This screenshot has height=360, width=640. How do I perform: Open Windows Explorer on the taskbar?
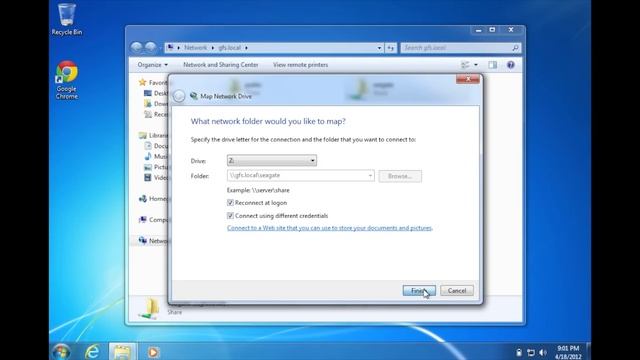pyautogui.click(x=122, y=351)
